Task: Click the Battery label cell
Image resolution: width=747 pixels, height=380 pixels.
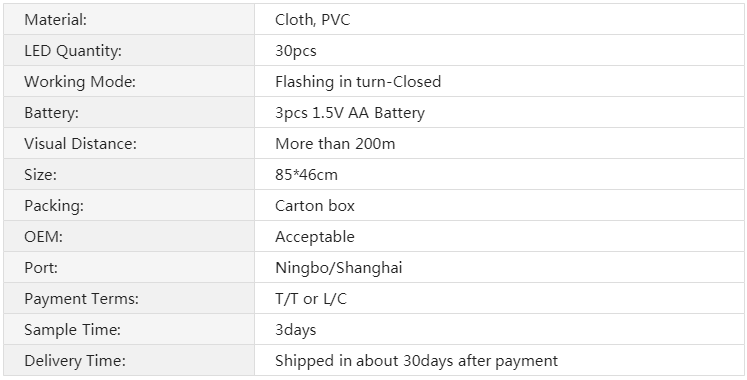Action: 129,112
